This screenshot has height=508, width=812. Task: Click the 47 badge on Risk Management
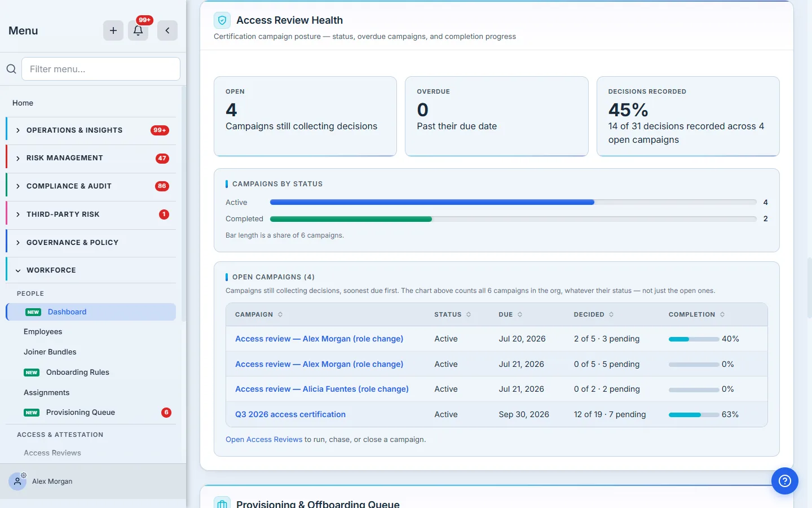tap(162, 158)
